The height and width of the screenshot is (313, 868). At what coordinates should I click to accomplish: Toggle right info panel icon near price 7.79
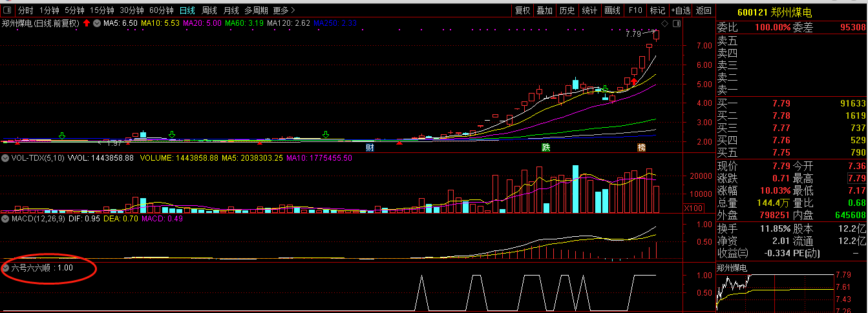point(676,23)
